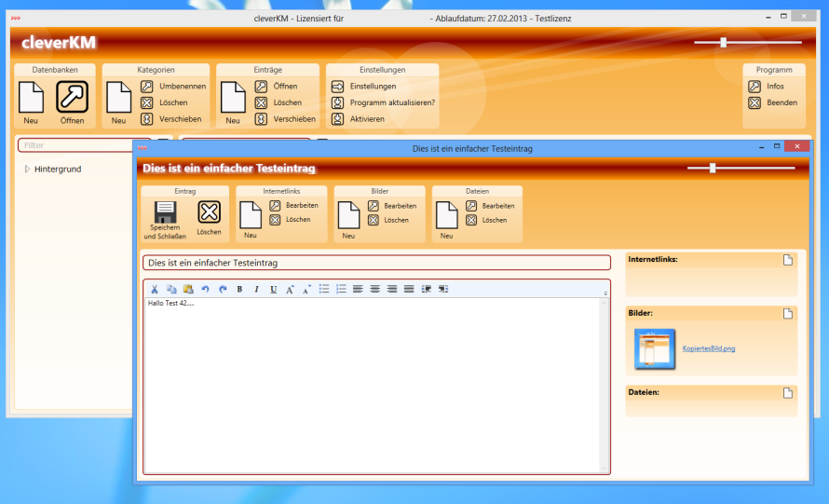Image resolution: width=829 pixels, height=504 pixels.
Task: Click new-page icon in Bilder panel
Action: [788, 314]
